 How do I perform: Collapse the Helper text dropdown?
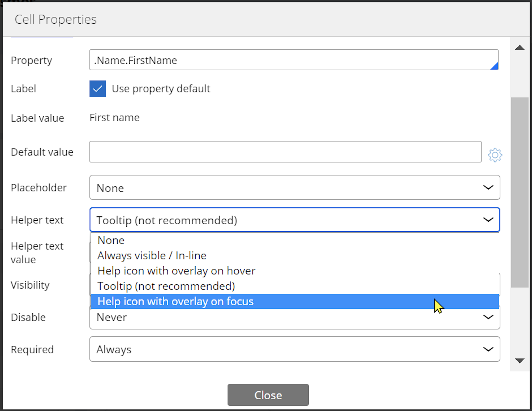pyautogui.click(x=295, y=220)
